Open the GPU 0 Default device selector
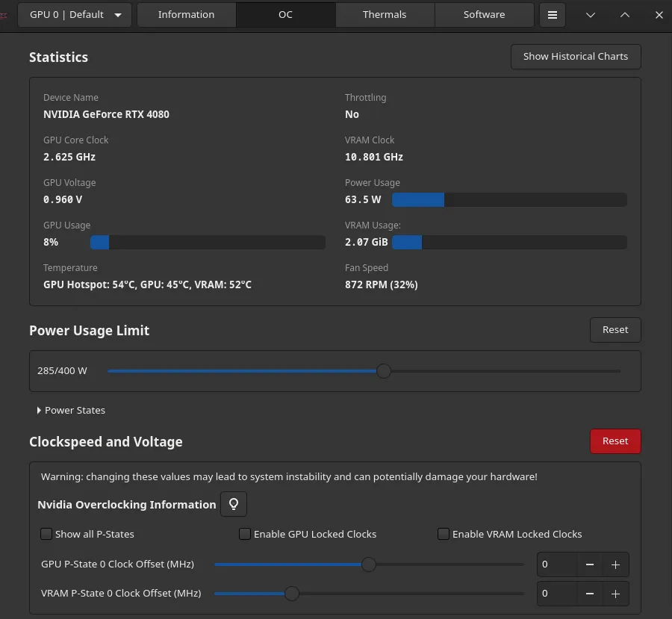 click(74, 14)
